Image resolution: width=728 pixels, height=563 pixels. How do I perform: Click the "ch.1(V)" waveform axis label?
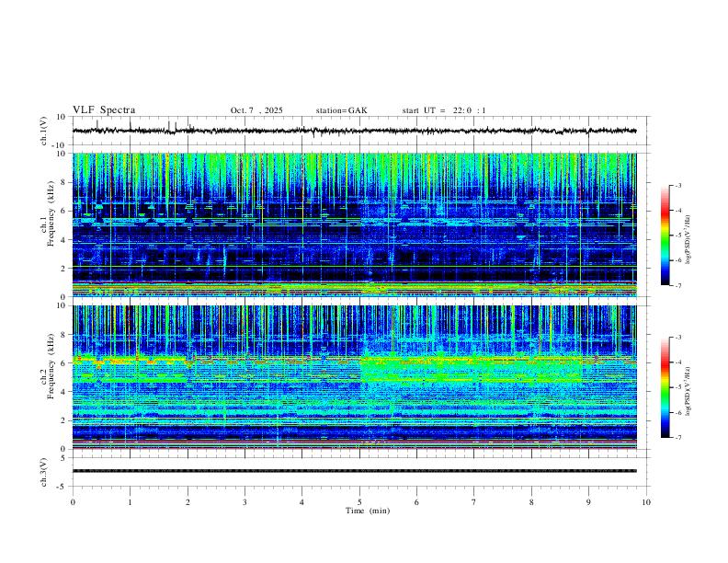pos(44,131)
